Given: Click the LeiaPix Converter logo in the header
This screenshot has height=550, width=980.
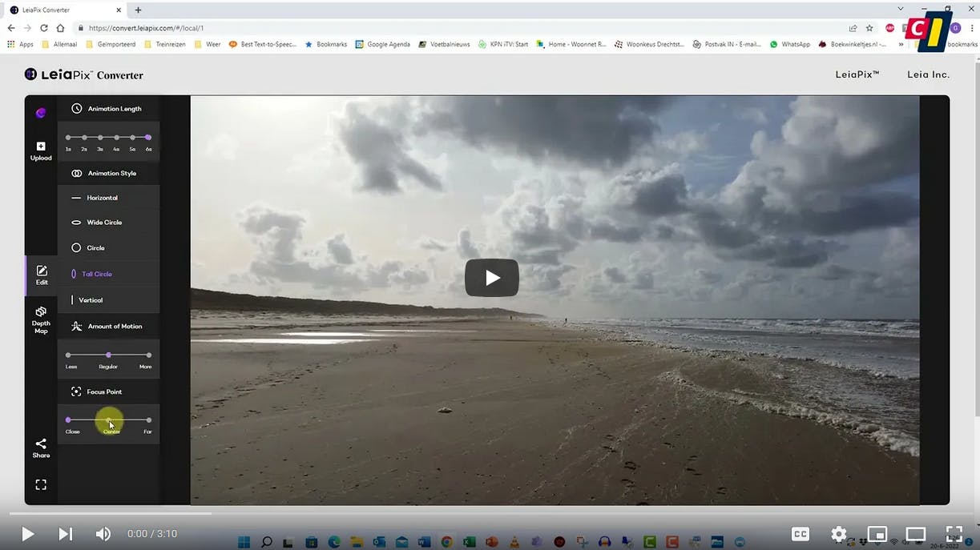Looking at the screenshot, I should [x=84, y=74].
